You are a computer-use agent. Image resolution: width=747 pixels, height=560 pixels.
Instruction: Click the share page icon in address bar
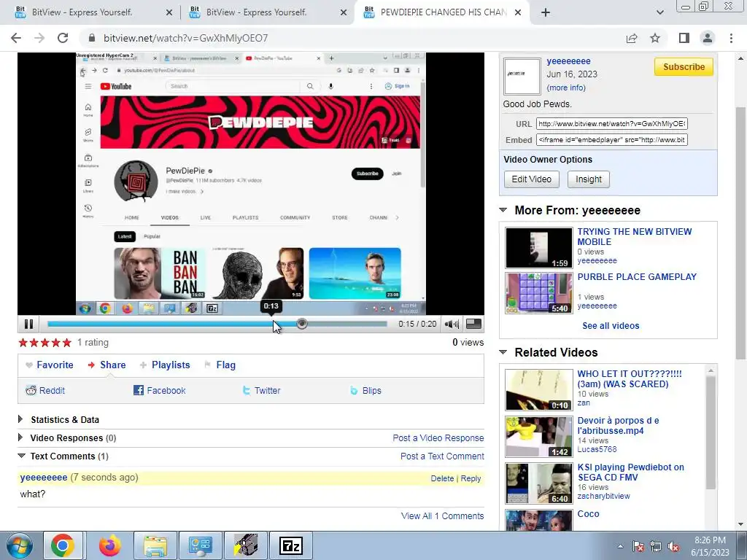[632, 38]
